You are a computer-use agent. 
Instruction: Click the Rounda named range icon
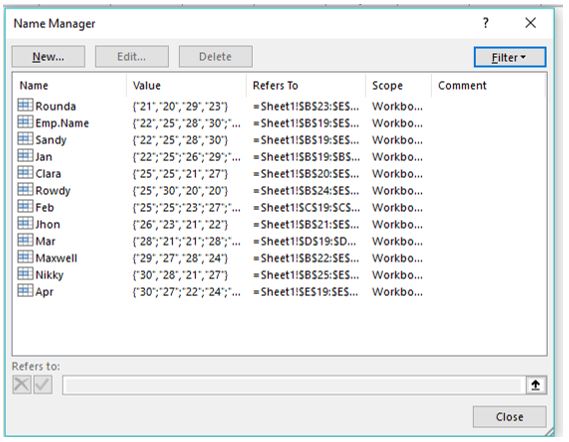point(25,105)
